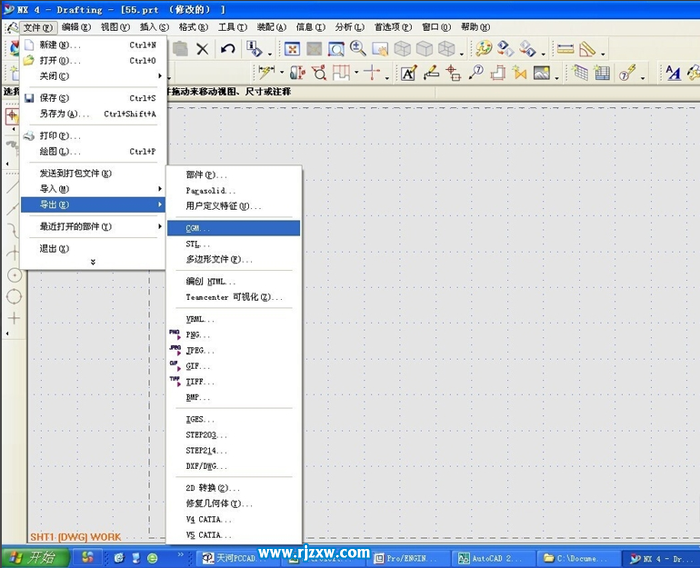The image size is (700, 568).
Task: Select PNG... export option
Action: point(233,335)
